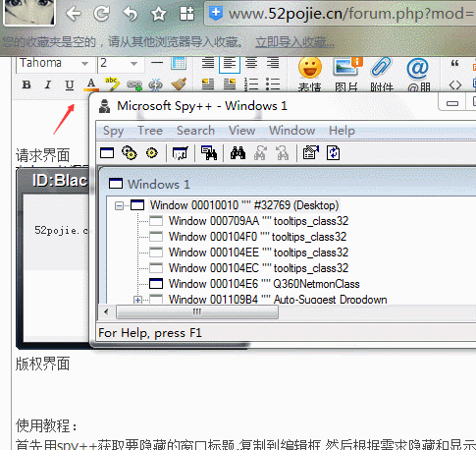Screen dimensions: 476x450
Task: Toggle underline formatting in editor
Action: [70, 85]
